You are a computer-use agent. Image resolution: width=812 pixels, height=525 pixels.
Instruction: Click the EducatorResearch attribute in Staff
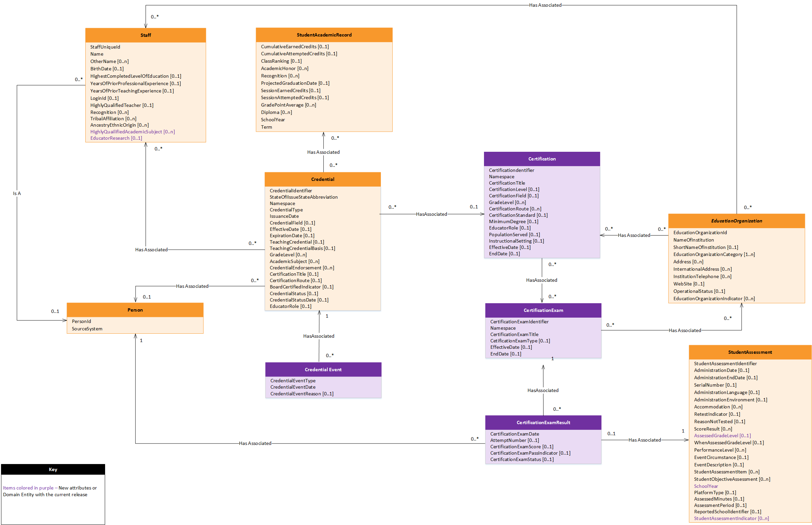click(116, 138)
